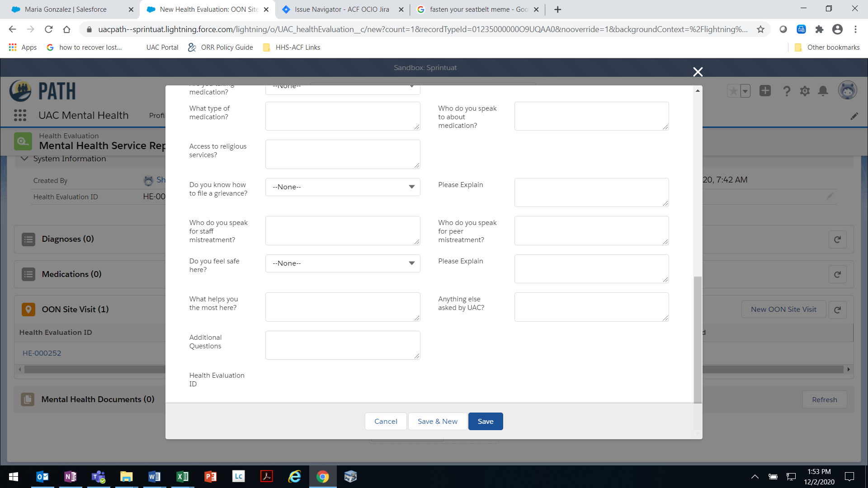Click the user avatar profile icon
Image resolution: width=868 pixels, height=488 pixels.
tap(847, 91)
